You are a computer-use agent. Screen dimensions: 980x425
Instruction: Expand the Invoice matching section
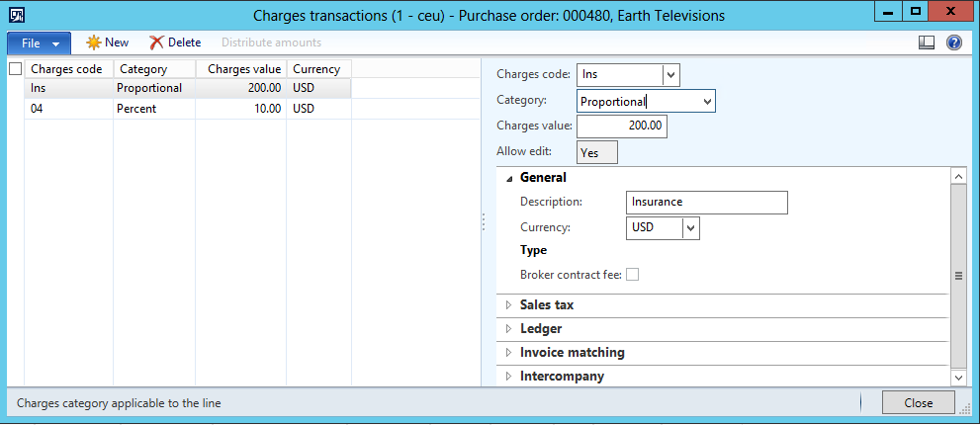tap(509, 353)
